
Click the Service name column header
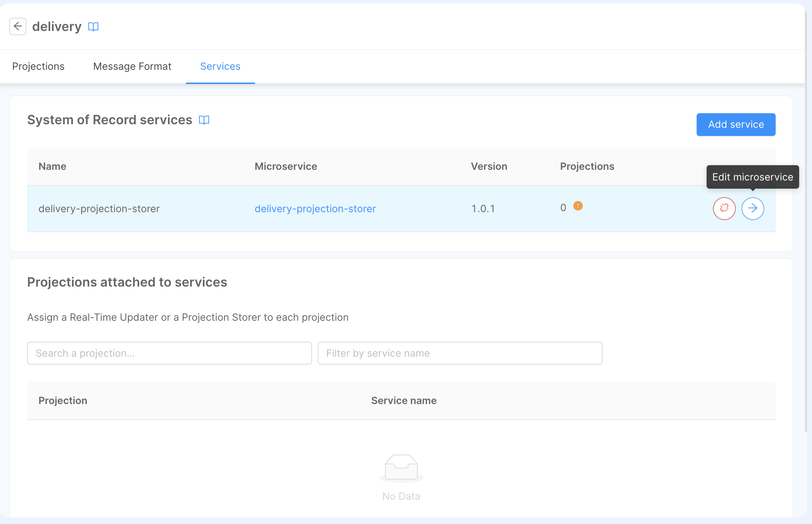pyautogui.click(x=404, y=400)
